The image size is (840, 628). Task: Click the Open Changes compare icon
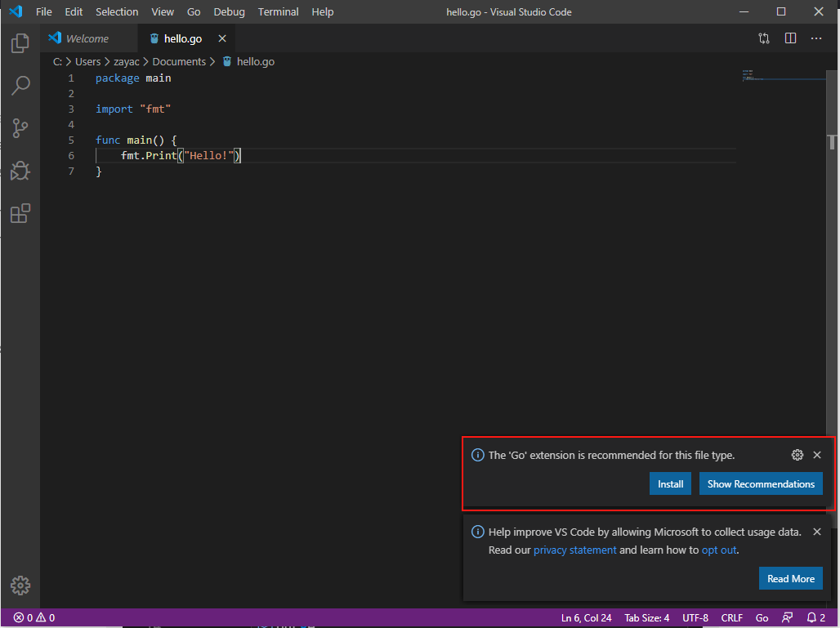tap(764, 38)
